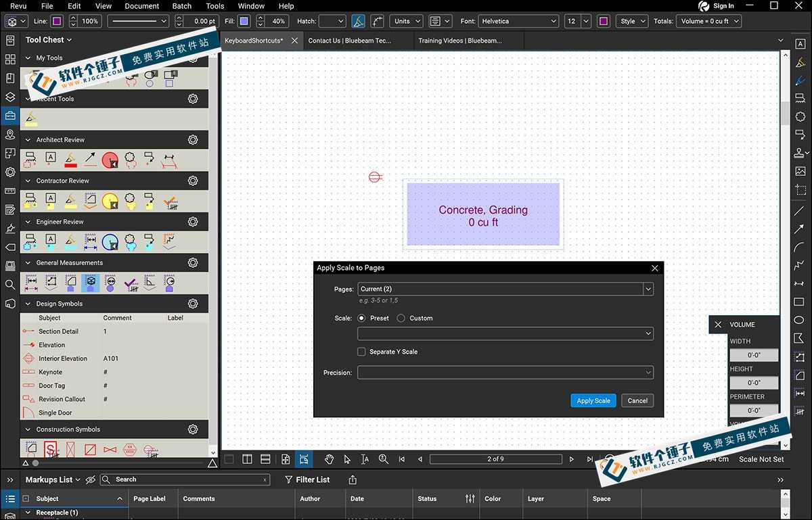Select the Custom scale radio button

click(401, 318)
